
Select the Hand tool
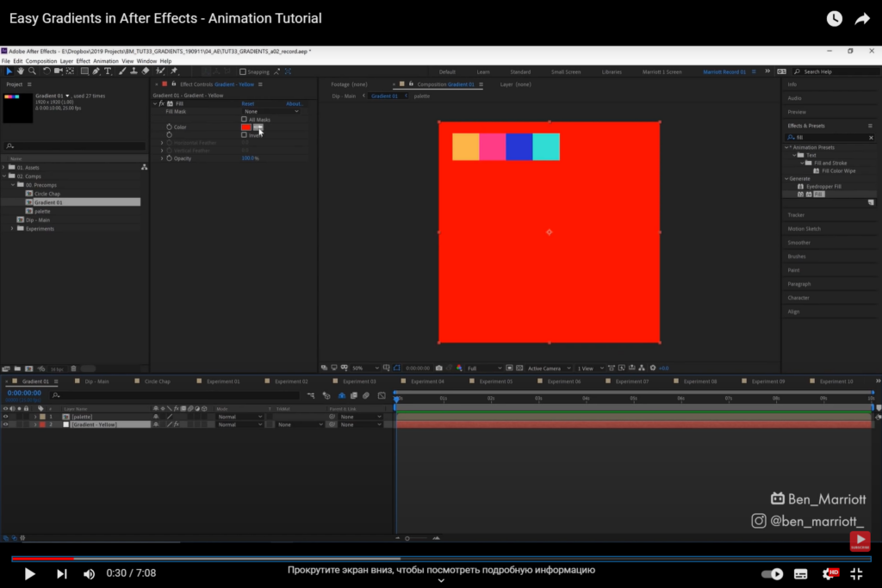coord(21,71)
